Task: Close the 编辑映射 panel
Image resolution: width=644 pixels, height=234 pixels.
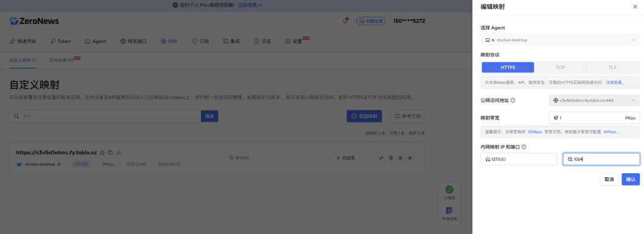Action: point(635,7)
